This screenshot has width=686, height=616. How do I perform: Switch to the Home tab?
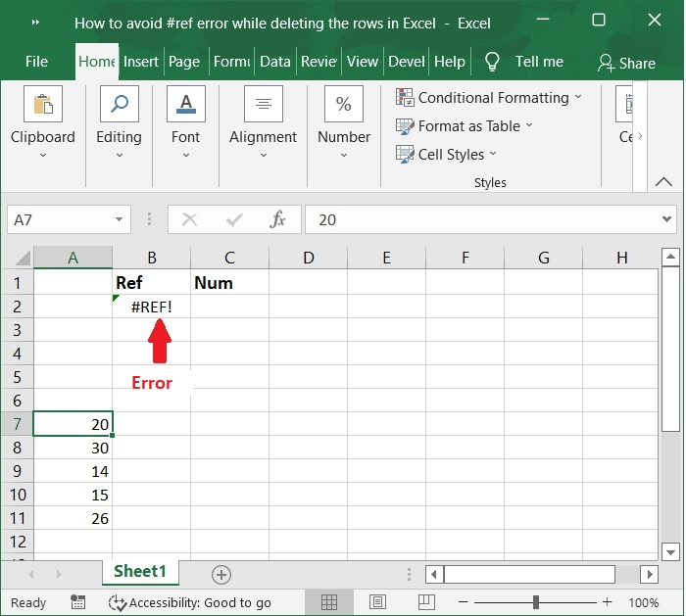pos(97,62)
